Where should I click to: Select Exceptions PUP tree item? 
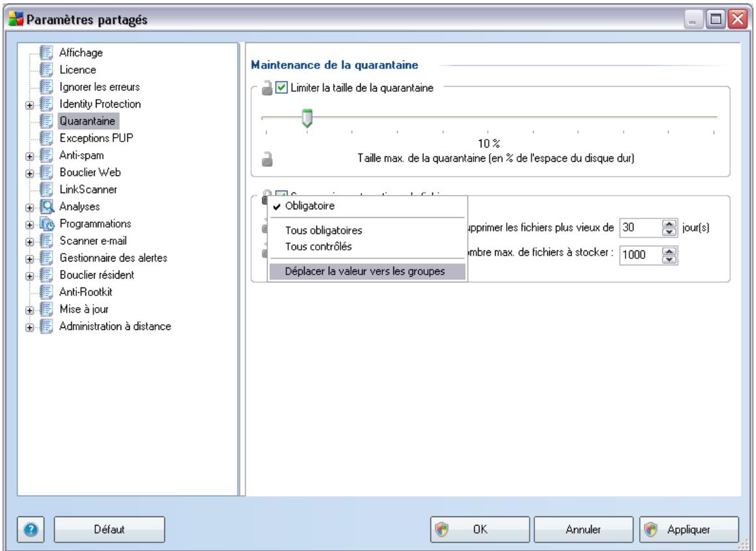(x=97, y=138)
